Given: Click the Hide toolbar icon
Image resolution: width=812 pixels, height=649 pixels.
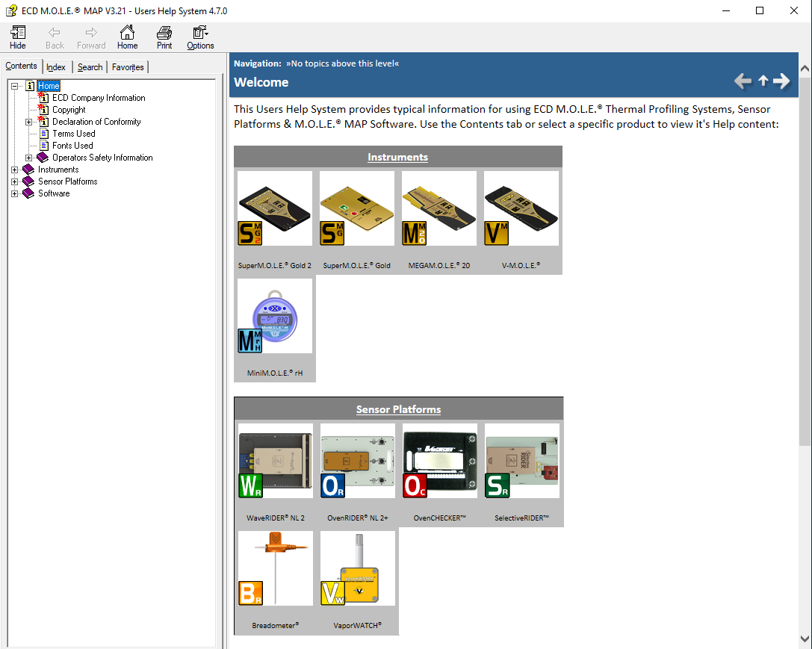Looking at the screenshot, I should (18, 37).
